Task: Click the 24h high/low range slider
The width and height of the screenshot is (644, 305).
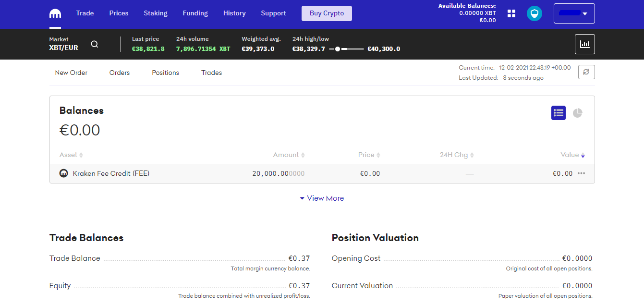Action: [346, 49]
